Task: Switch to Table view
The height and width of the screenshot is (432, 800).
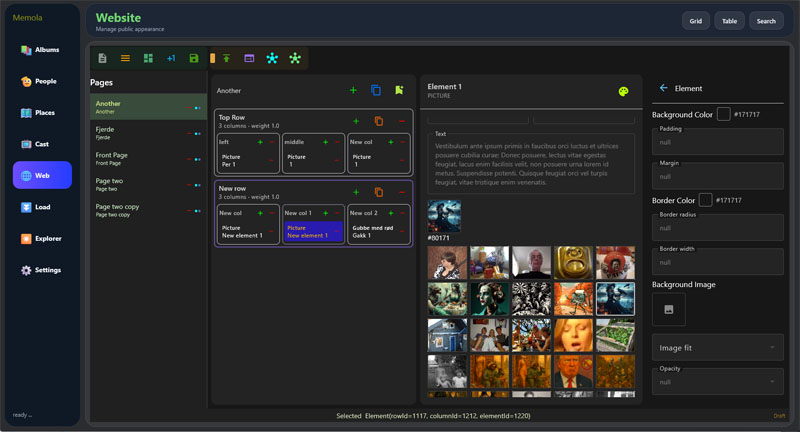Action: (729, 21)
